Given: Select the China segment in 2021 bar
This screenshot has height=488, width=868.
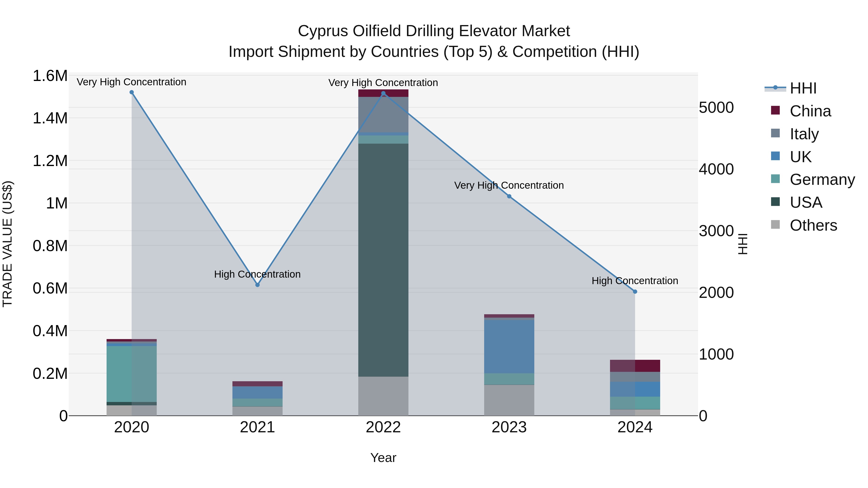Looking at the screenshot, I should point(258,384).
